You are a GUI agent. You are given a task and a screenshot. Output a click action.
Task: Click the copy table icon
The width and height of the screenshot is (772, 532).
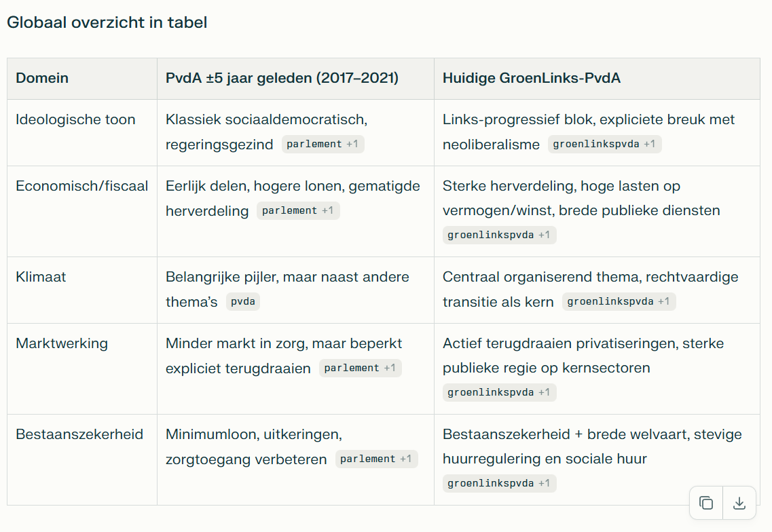(x=706, y=503)
